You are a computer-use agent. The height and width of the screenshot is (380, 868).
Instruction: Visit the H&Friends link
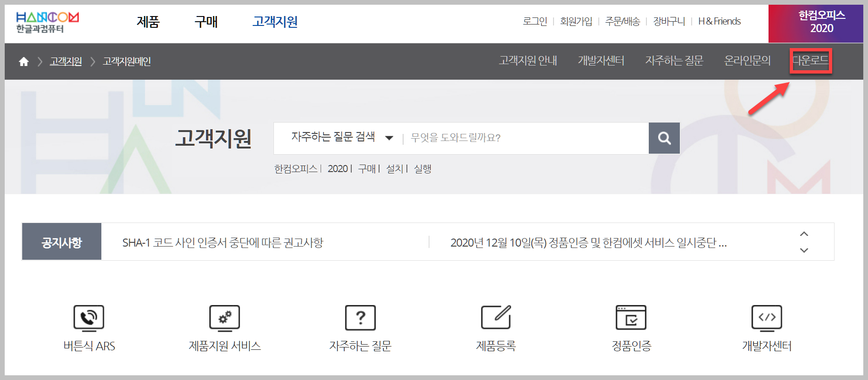(x=719, y=21)
